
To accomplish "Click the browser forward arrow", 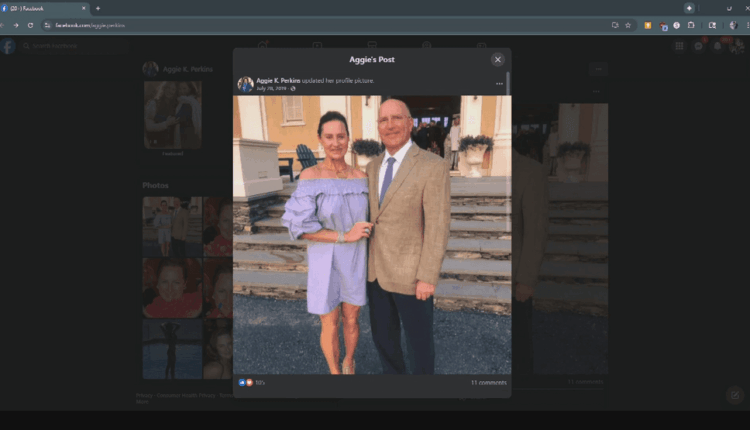I will pos(16,25).
